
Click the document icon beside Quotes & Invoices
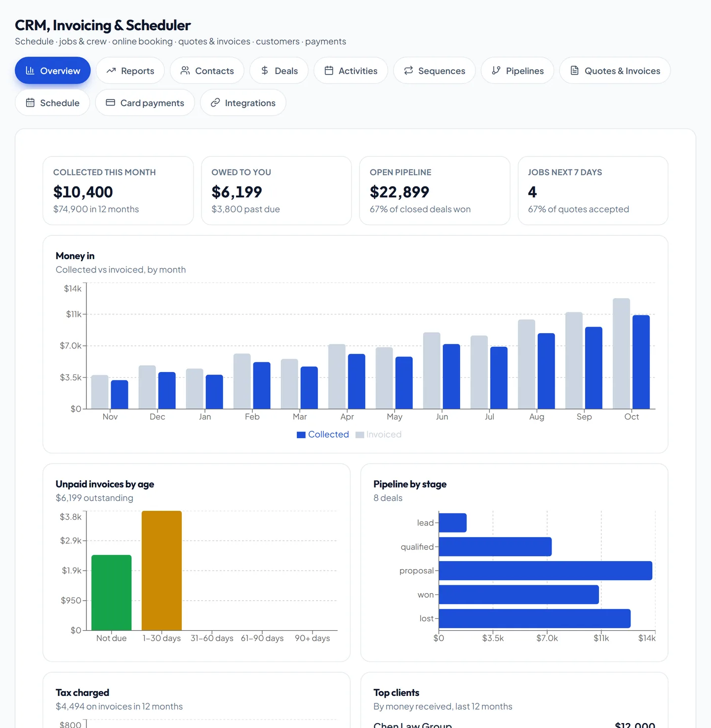click(x=575, y=71)
